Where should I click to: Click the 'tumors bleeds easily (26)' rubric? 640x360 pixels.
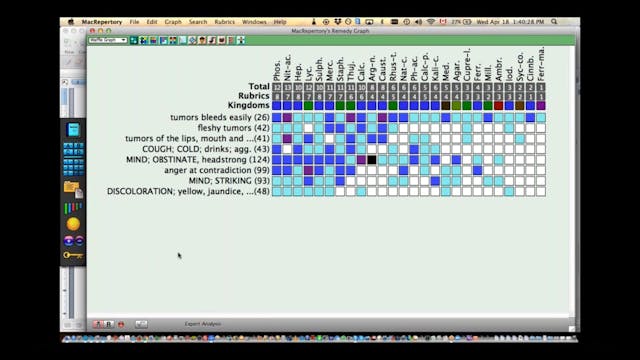pyautogui.click(x=220, y=117)
